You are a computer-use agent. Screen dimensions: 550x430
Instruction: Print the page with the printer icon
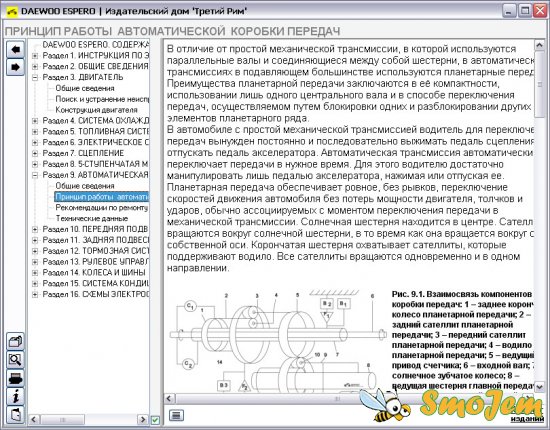pos(15,378)
